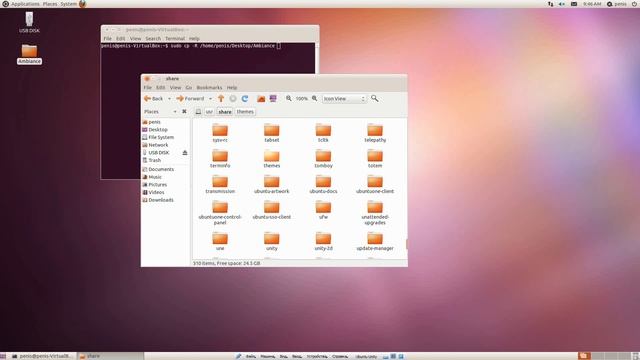Screen dimensions: 640x360
Task: Select the ubuntu-docs folder
Action: pyautogui.click(x=323, y=184)
